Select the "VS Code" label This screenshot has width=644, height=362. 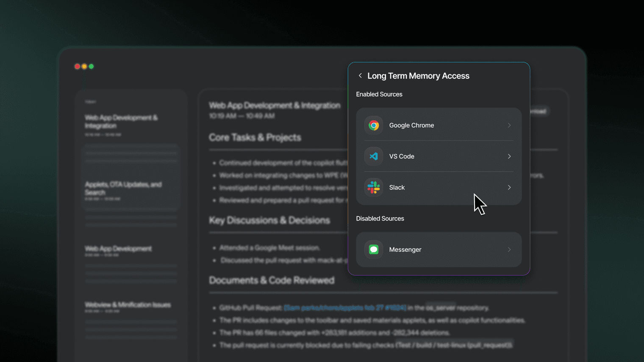click(402, 156)
